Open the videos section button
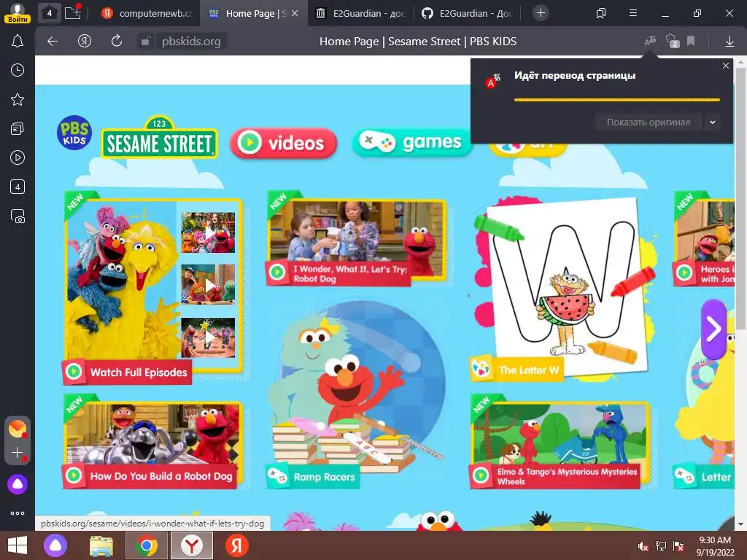This screenshot has height=560, width=747. point(283,143)
